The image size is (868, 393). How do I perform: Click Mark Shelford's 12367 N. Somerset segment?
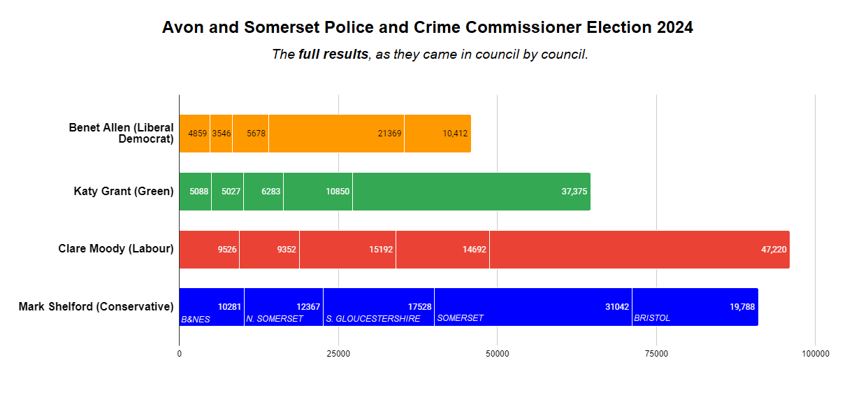click(x=284, y=307)
